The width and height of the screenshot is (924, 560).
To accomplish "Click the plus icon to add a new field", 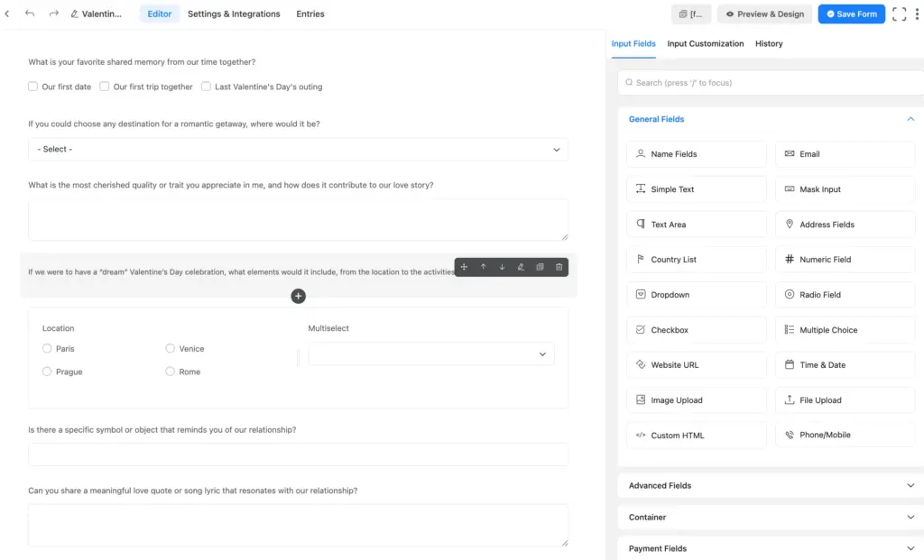I will coord(298,296).
